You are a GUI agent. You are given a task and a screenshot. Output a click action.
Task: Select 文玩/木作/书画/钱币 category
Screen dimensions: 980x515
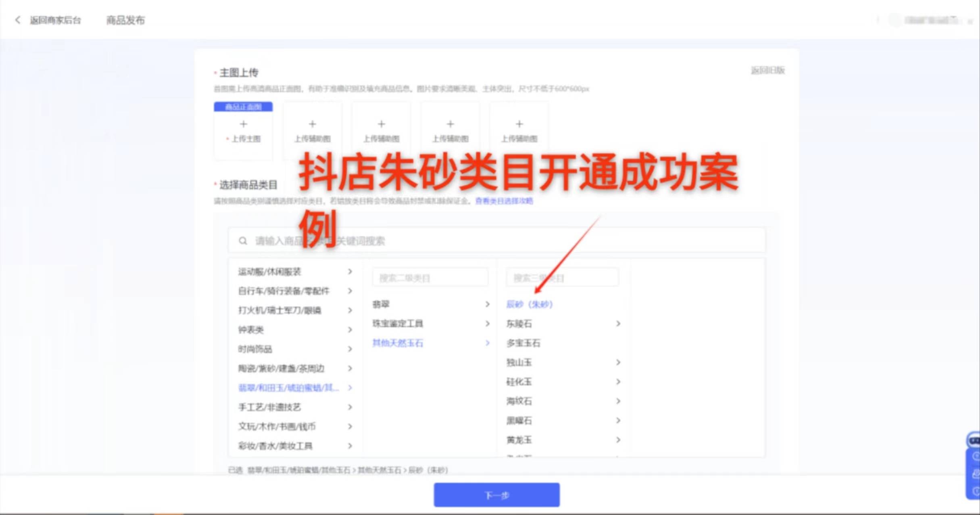pyautogui.click(x=277, y=427)
